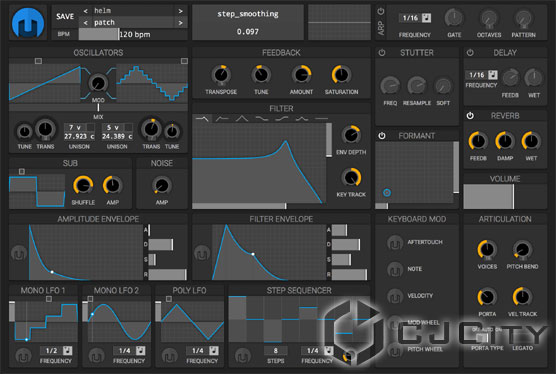Toggle the Formant power button
The height and width of the screenshot is (374, 556).
click(x=382, y=136)
